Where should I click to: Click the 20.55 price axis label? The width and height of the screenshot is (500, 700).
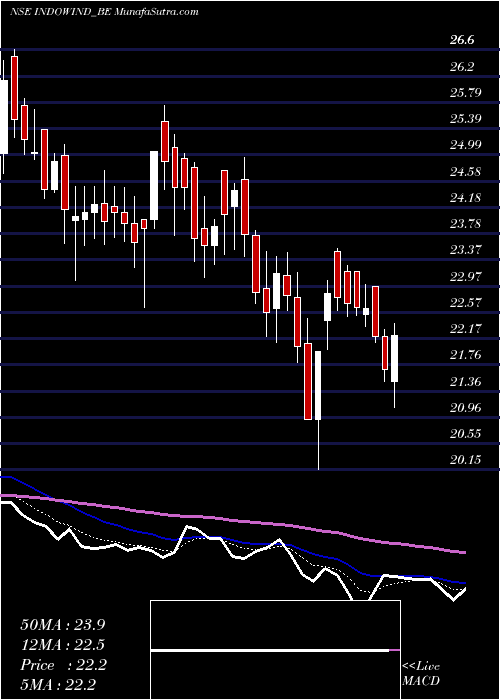click(465, 433)
